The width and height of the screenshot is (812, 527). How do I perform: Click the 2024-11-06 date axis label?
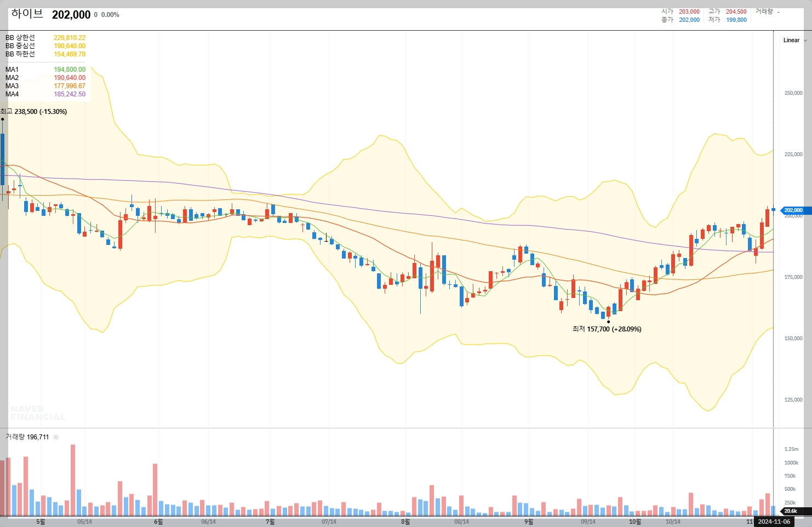pyautogui.click(x=774, y=522)
